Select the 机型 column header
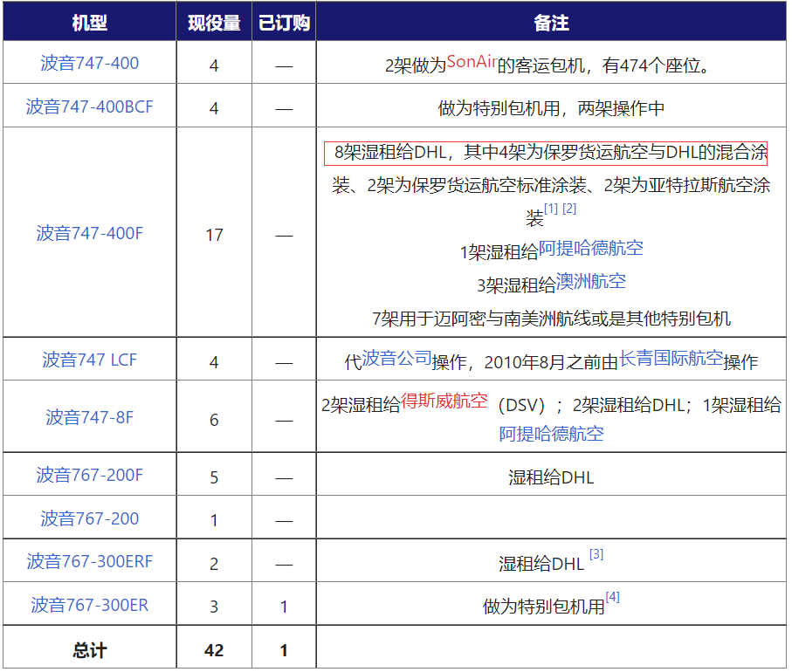Viewport: 792px width, 672px height. [x=89, y=23]
